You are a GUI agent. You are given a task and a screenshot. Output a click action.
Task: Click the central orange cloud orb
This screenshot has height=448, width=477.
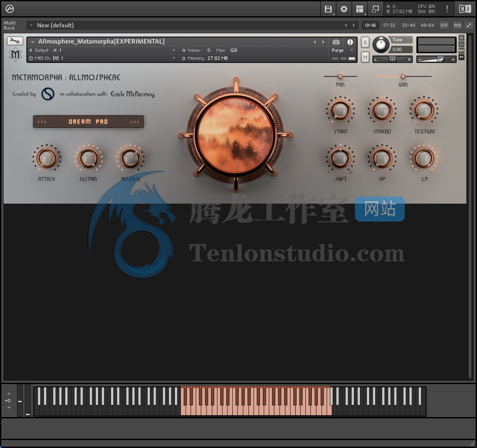(235, 135)
